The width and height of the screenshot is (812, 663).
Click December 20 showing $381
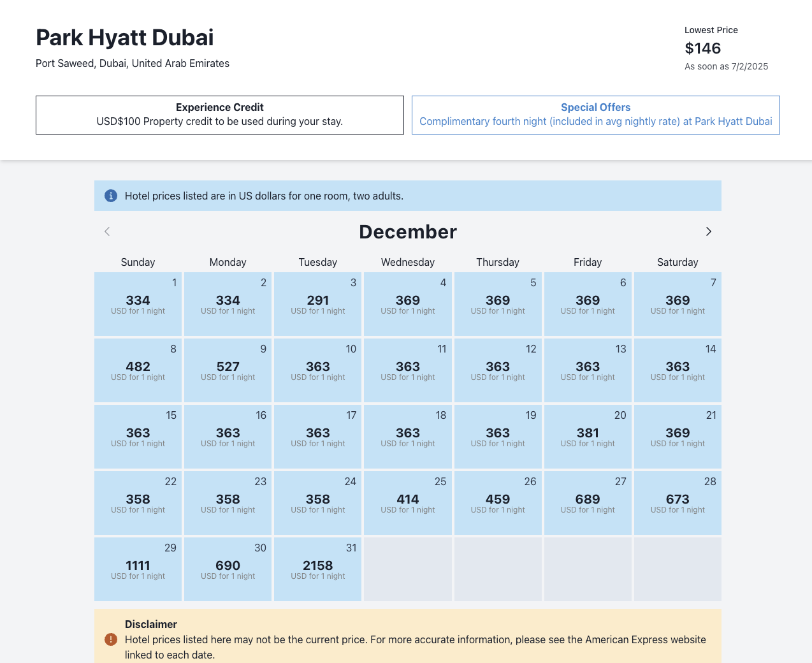point(587,436)
